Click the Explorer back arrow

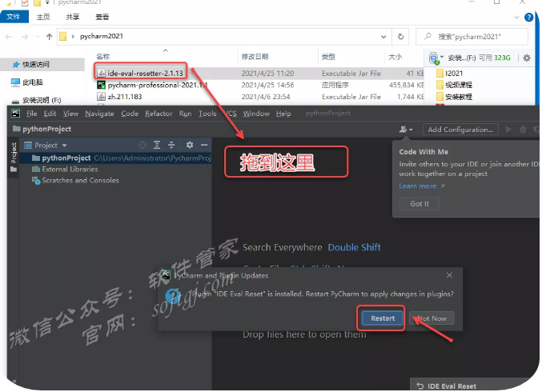click(9, 36)
